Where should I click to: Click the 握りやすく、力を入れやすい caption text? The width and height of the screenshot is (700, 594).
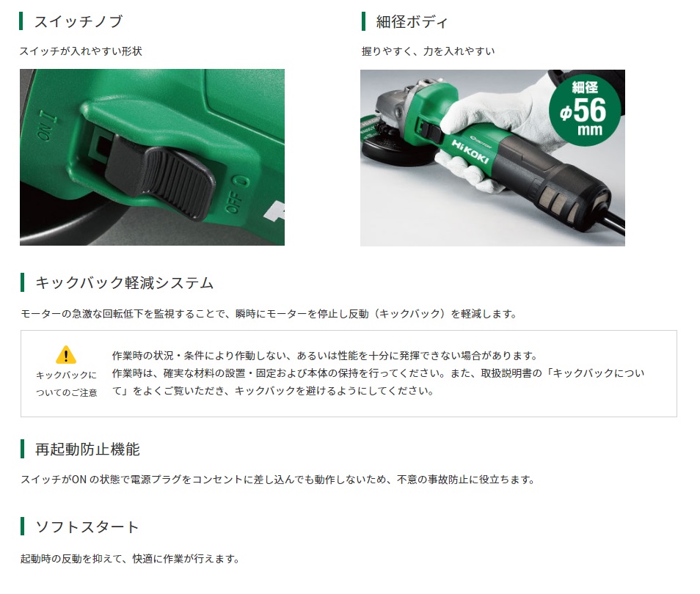pos(428,51)
